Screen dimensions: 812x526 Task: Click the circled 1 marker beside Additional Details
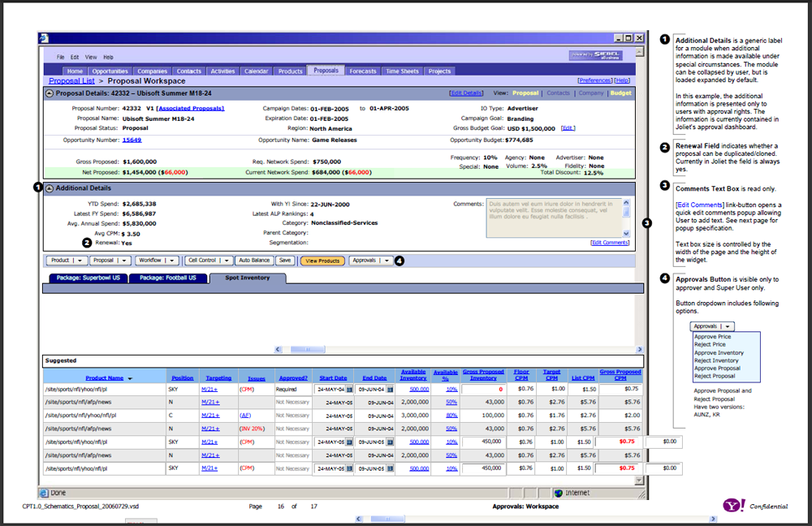[37, 188]
